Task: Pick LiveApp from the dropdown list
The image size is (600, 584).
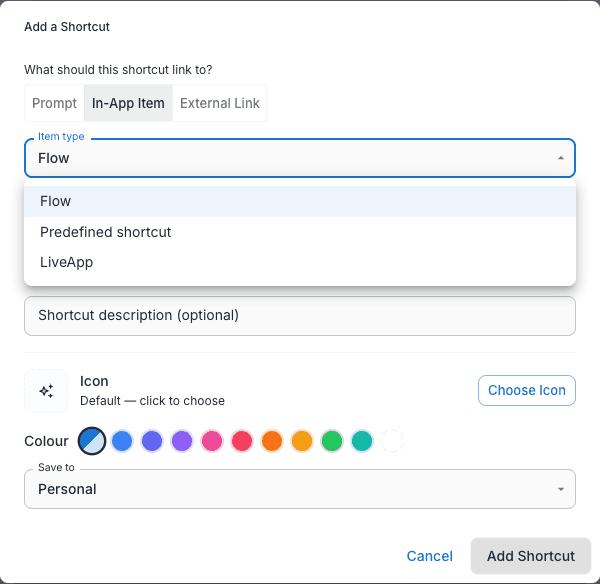Action: [300, 262]
